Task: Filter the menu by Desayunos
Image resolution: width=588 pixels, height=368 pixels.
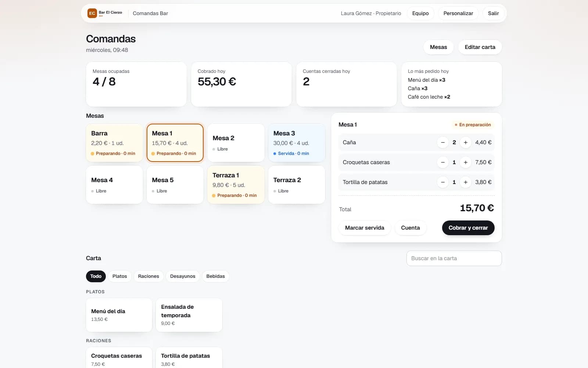Action: coord(183,276)
